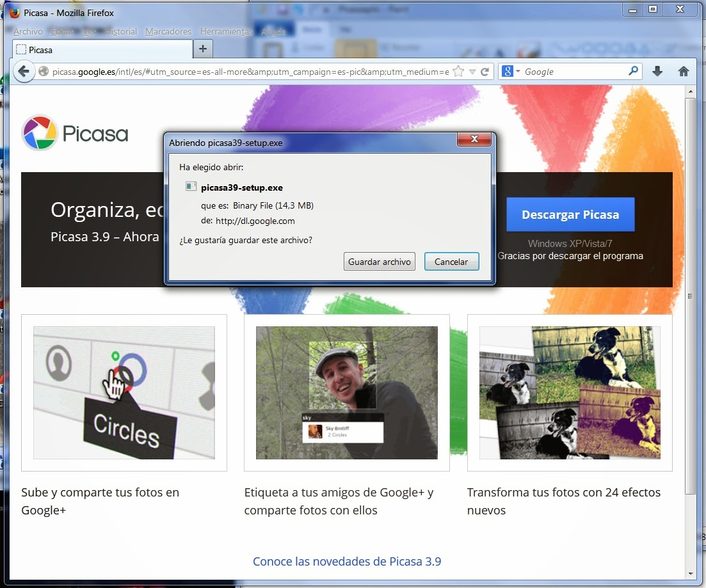Minimize the Firefox window

click(x=632, y=10)
